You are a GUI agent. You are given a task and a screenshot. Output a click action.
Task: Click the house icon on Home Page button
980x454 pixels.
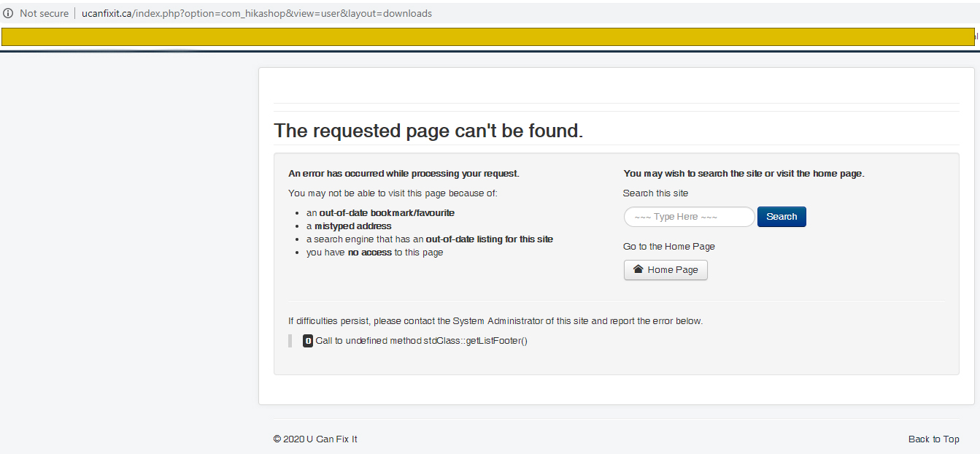tap(638, 269)
